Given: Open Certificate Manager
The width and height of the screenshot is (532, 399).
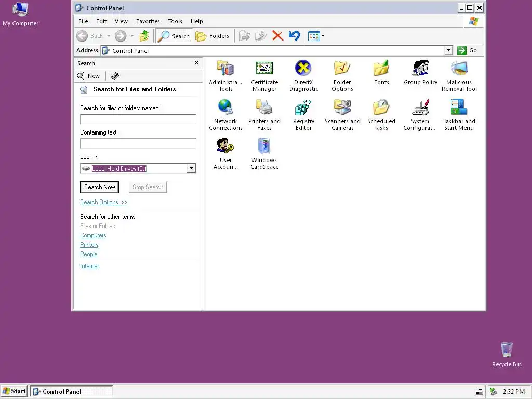Looking at the screenshot, I should coord(264,76).
